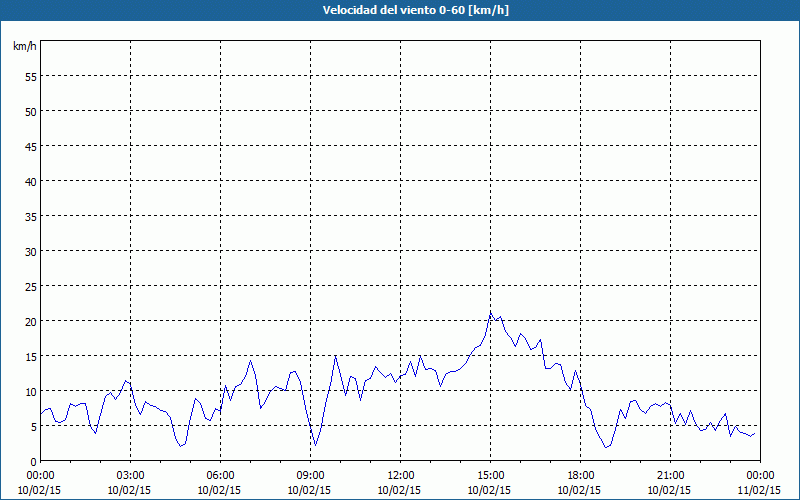Click the 'km/h' unit label on the y-axis
This screenshot has width=800, height=500.
(x=24, y=47)
